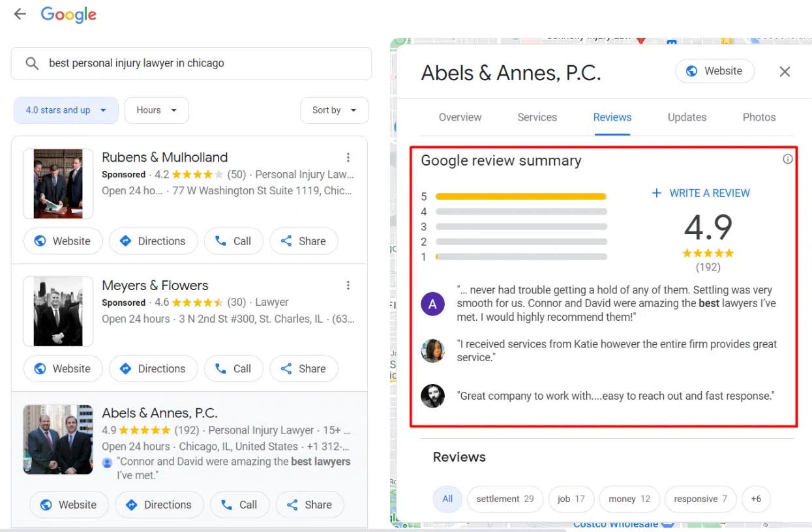
Task: Open the Hours filter dropdown
Action: (x=157, y=110)
